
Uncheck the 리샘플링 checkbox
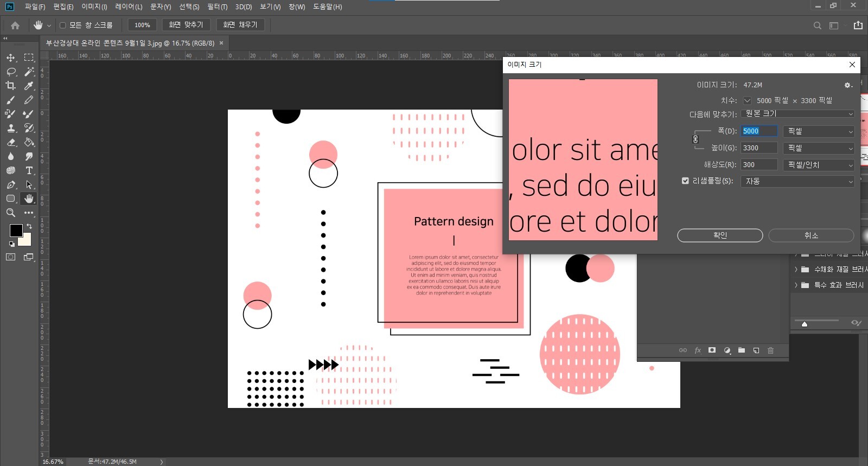pos(685,181)
